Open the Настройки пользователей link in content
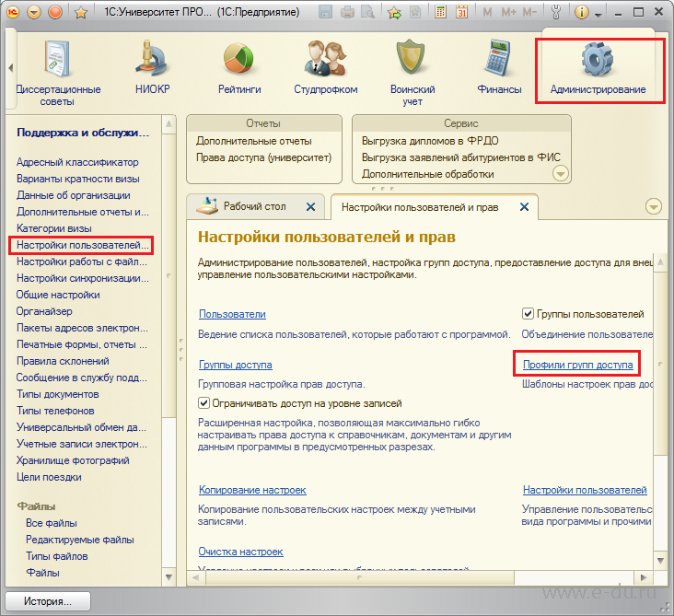The height and width of the screenshot is (616, 674). coord(585,490)
